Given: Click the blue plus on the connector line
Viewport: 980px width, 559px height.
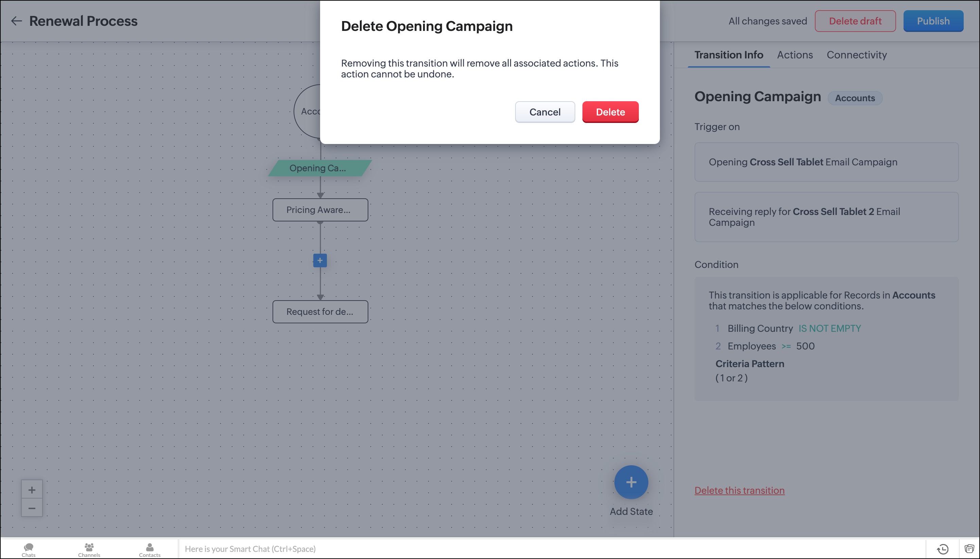Looking at the screenshot, I should [320, 260].
